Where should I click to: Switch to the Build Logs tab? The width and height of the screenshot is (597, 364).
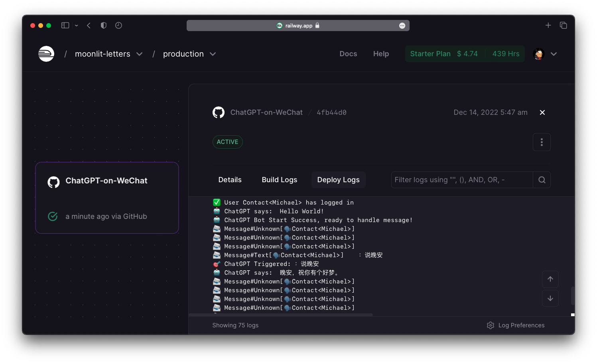pos(280,180)
